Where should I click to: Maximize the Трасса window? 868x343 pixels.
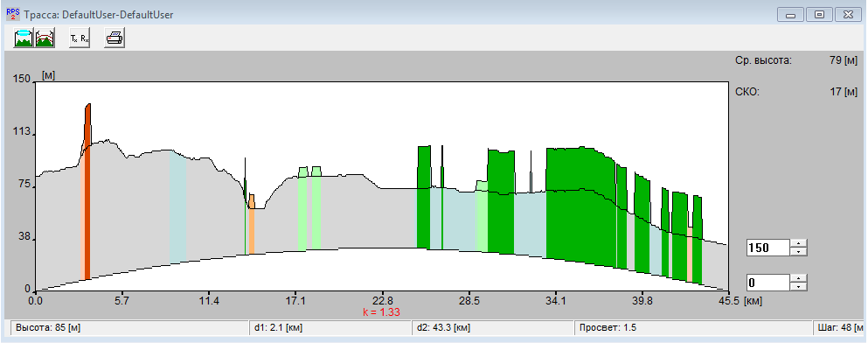click(x=820, y=14)
